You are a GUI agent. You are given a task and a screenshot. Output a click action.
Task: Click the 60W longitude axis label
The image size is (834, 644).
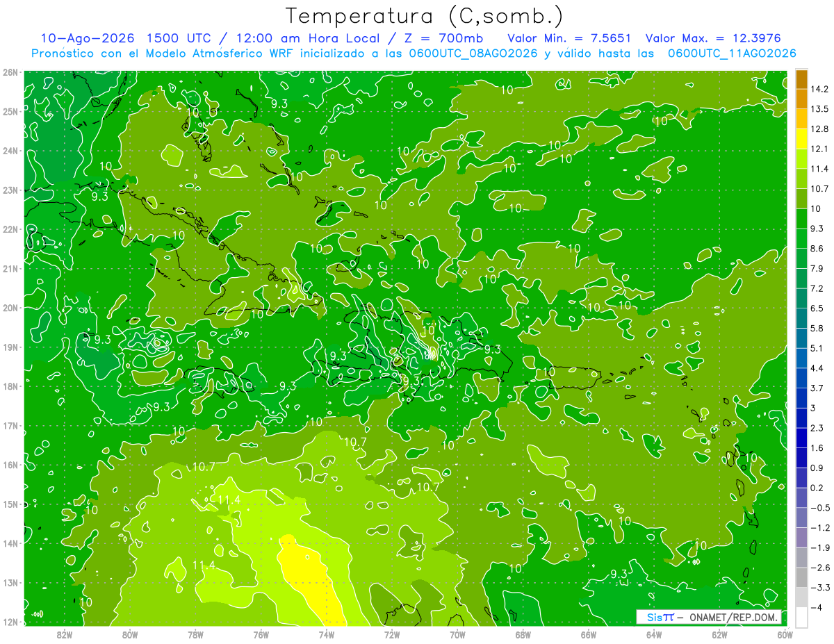pos(785,634)
